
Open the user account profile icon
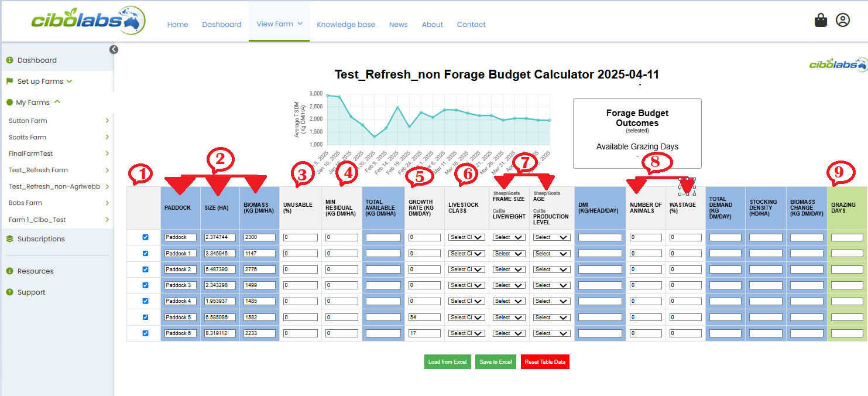pyautogui.click(x=843, y=19)
